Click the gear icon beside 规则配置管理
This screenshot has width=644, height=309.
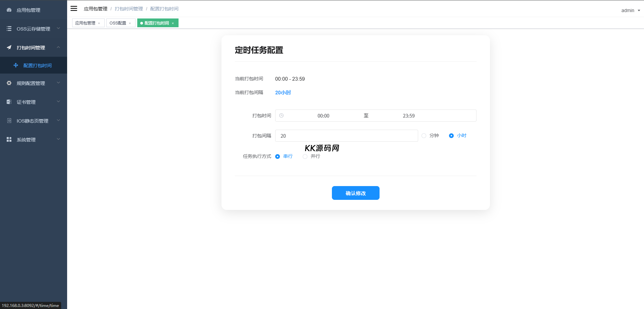point(9,83)
